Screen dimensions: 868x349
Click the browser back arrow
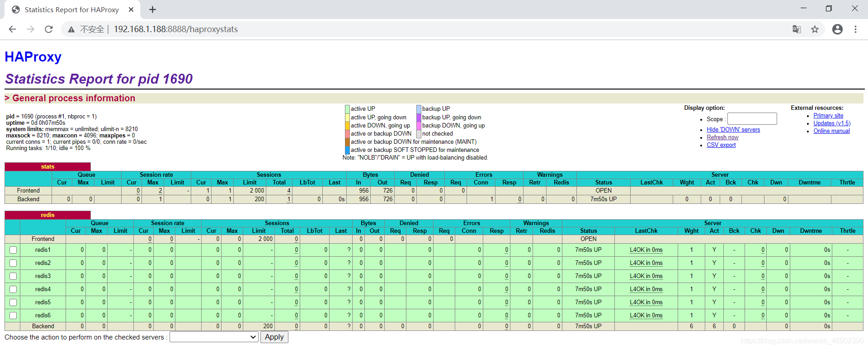click(x=12, y=29)
